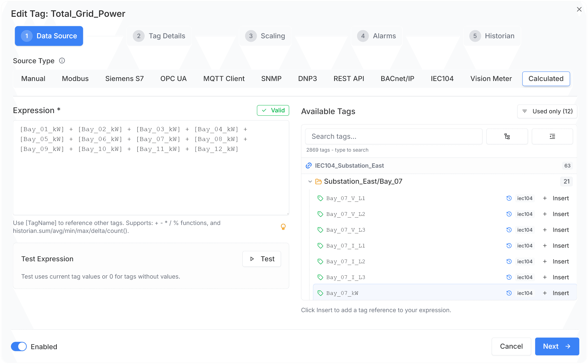Go to the Historian step
The image size is (588, 364).
[x=492, y=36]
